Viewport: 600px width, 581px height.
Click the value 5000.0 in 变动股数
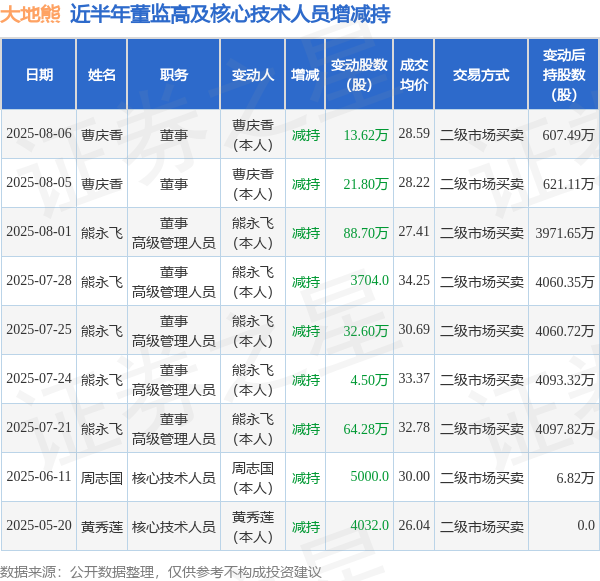click(370, 477)
